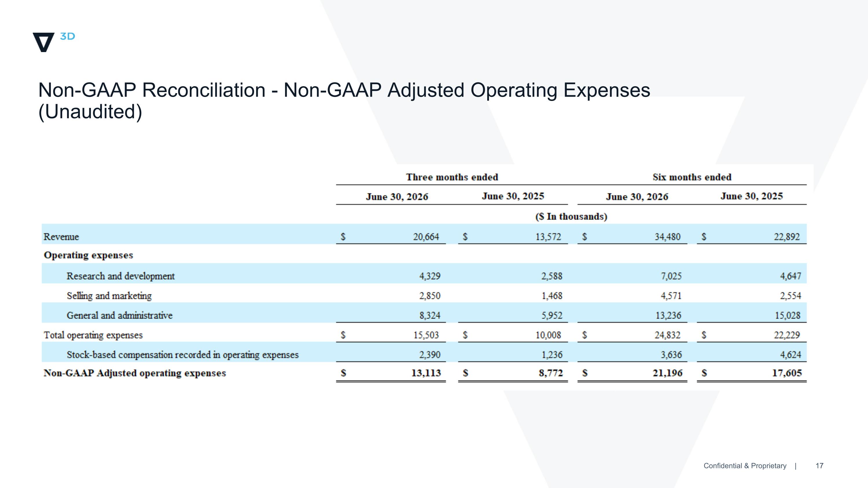868x488 pixels.
Task: Click the Non-GAAP adjusted total 13,113
Action: coord(426,373)
